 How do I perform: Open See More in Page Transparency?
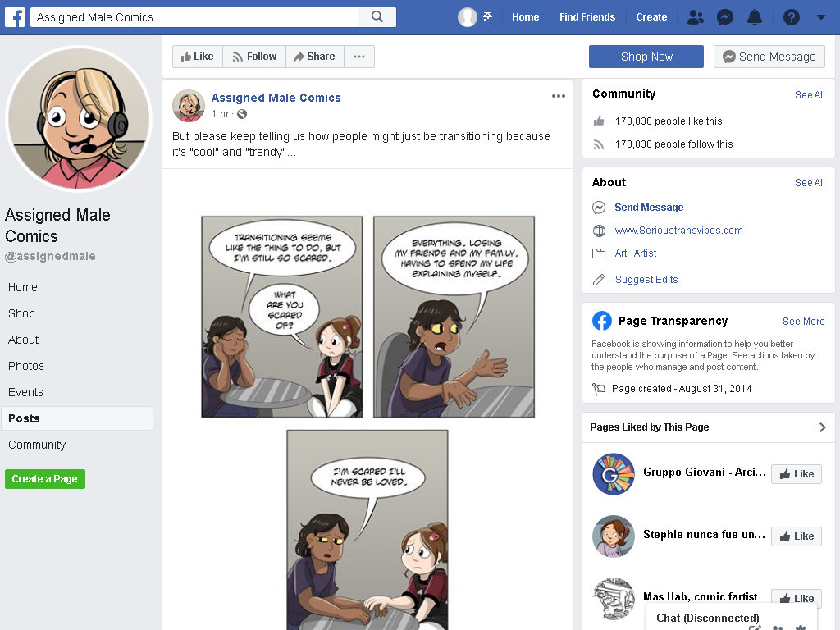(x=803, y=322)
